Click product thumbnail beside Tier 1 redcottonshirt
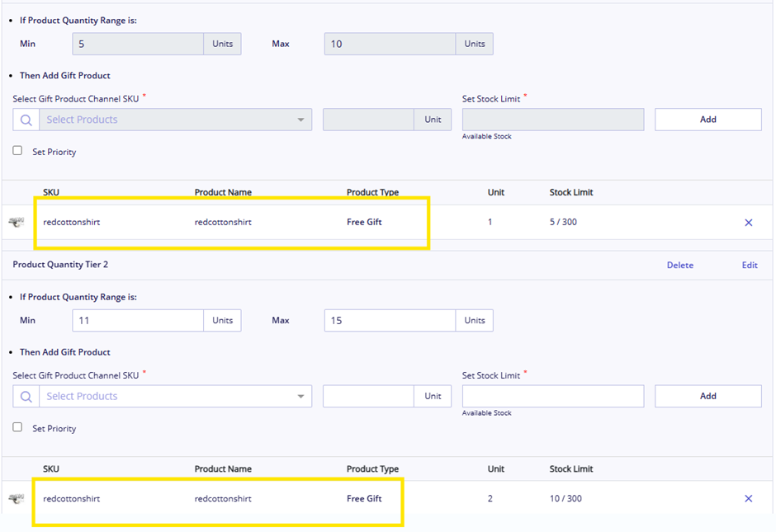This screenshot has height=532, width=776. tap(17, 222)
